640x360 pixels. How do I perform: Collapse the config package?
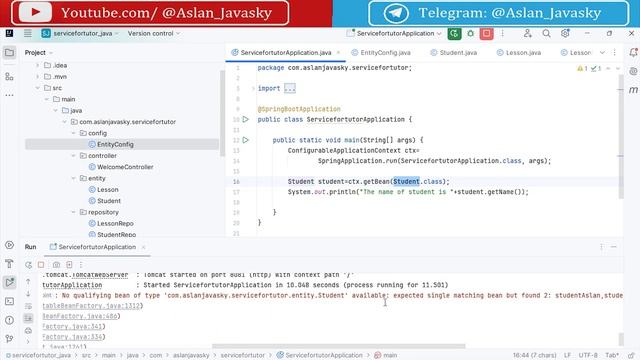pyautogui.click(x=73, y=133)
